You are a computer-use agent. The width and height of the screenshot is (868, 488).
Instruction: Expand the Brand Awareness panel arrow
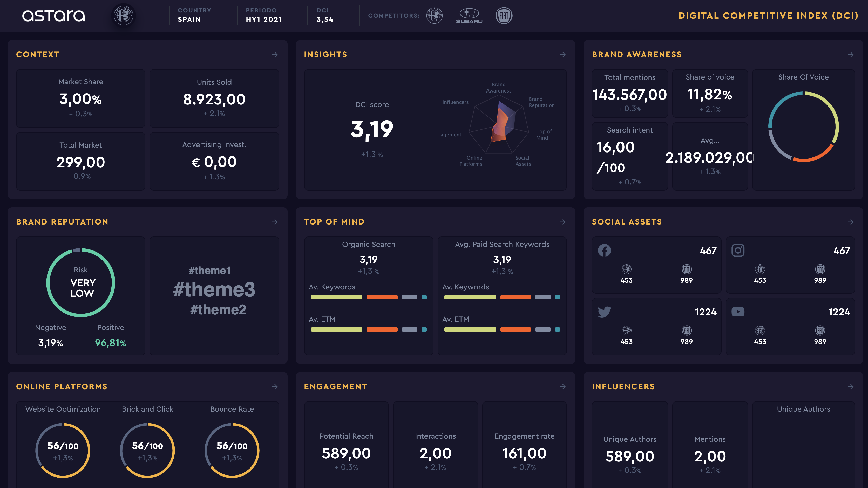(x=850, y=55)
